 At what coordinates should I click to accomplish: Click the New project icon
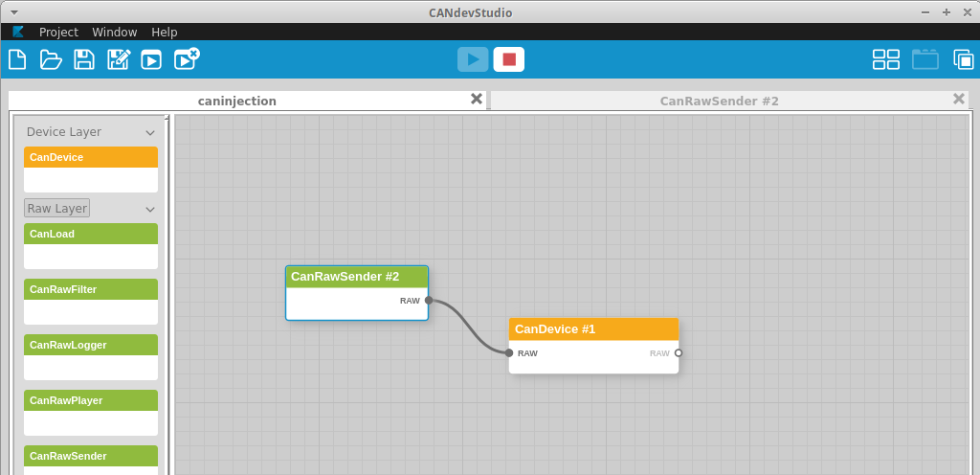17,59
